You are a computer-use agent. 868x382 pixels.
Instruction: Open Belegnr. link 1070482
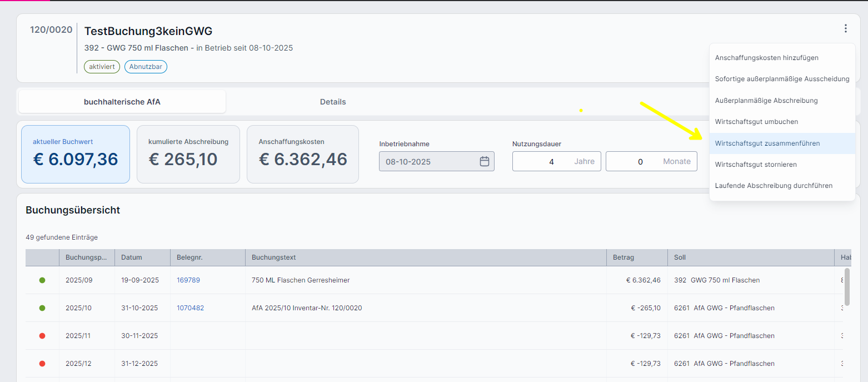(x=190, y=308)
